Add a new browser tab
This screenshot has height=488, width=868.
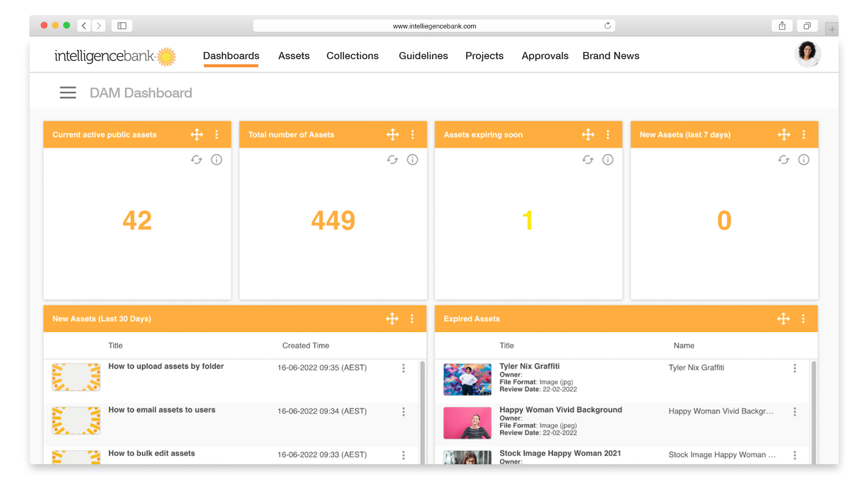[x=832, y=29]
